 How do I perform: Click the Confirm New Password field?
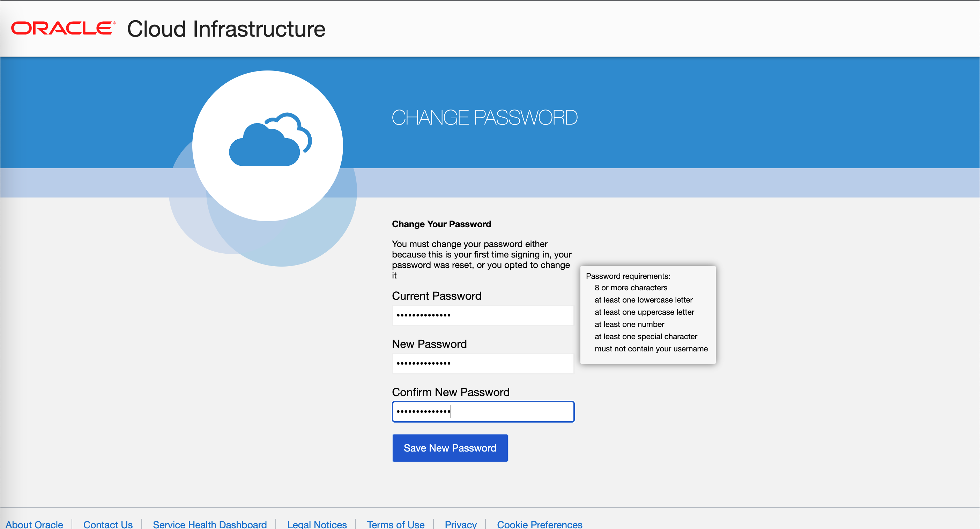point(483,412)
